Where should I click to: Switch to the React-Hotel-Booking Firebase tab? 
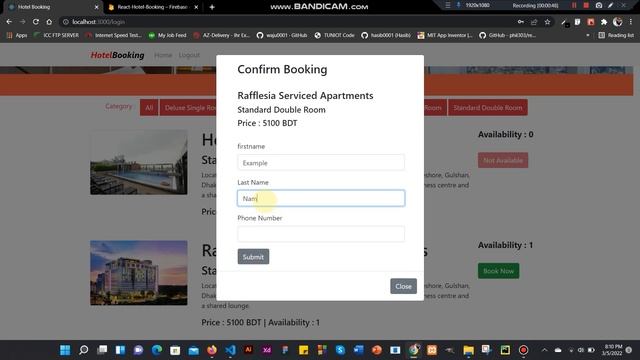click(x=152, y=7)
